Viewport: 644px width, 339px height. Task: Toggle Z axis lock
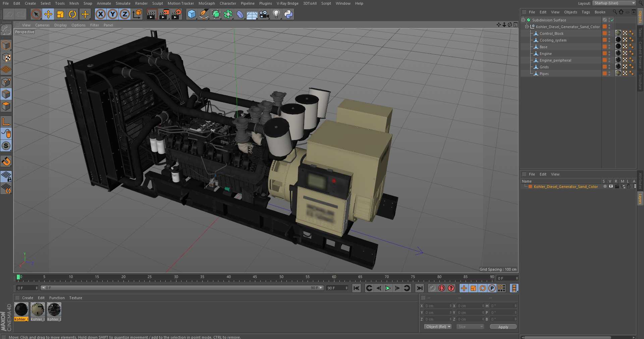click(x=125, y=14)
